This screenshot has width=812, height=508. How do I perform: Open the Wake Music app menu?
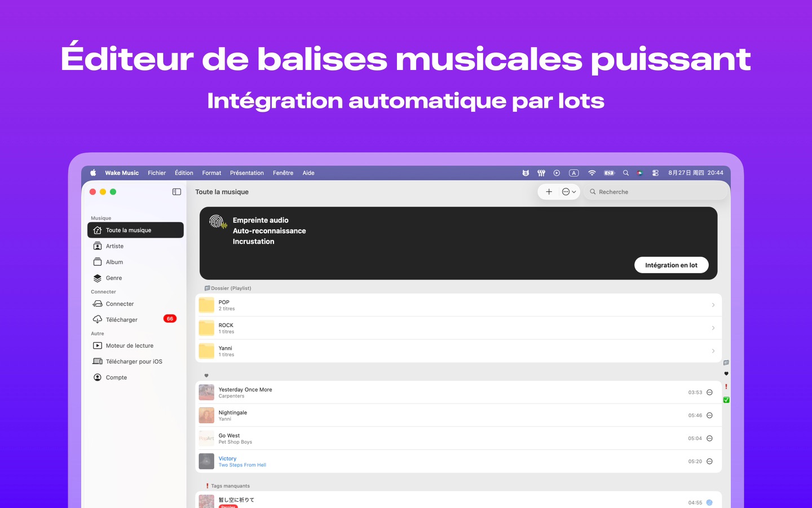coord(122,173)
